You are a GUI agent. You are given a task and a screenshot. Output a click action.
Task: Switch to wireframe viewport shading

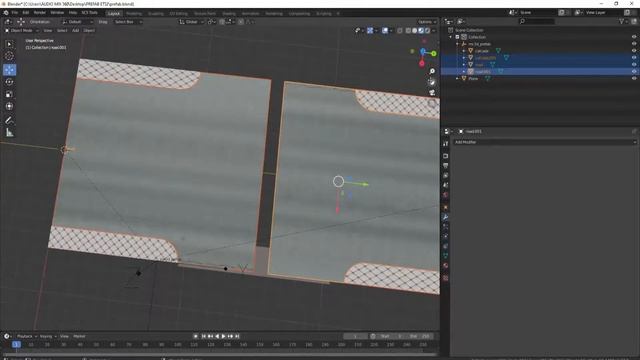[x=408, y=31]
